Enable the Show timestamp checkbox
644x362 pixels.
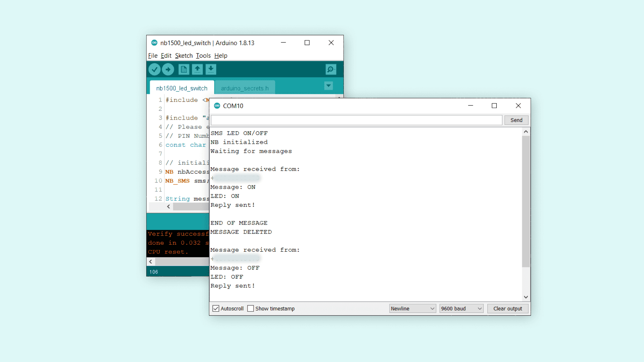click(251, 308)
